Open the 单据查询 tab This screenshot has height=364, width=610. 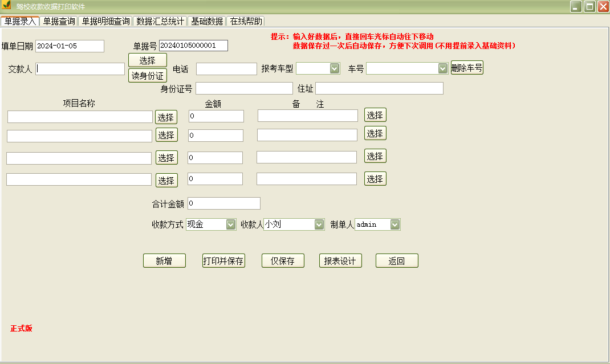pyautogui.click(x=59, y=21)
